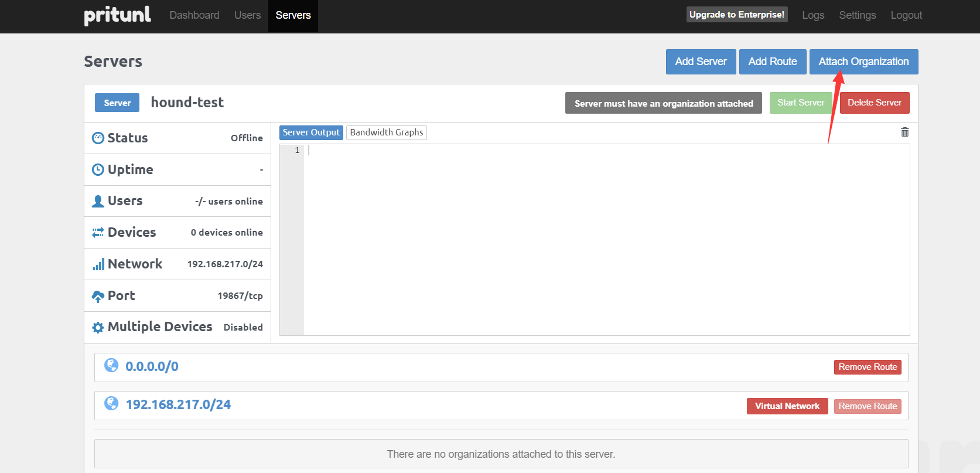The width and height of the screenshot is (980, 473).
Task: Click the globe icon beside 0.0.0.0/0 route
Action: pyautogui.click(x=111, y=366)
